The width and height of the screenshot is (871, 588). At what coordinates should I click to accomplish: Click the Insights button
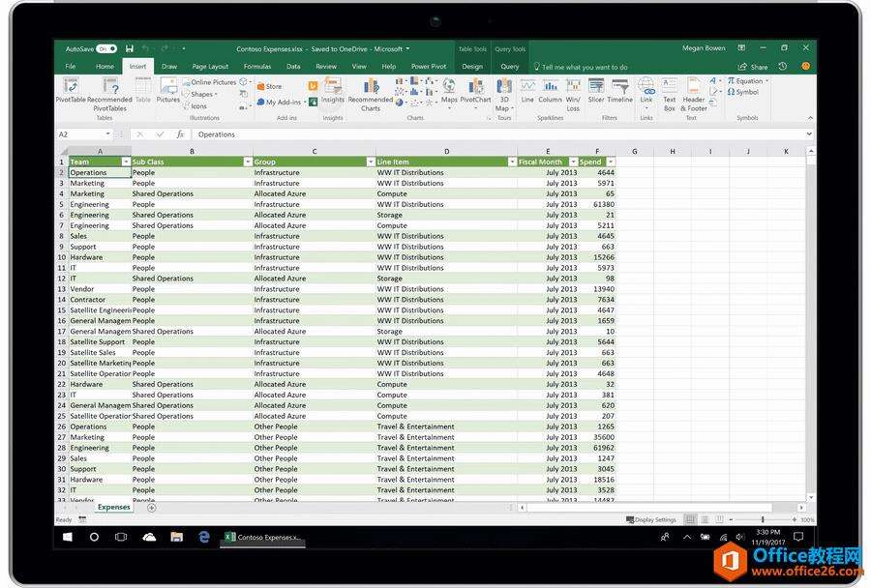[332, 91]
